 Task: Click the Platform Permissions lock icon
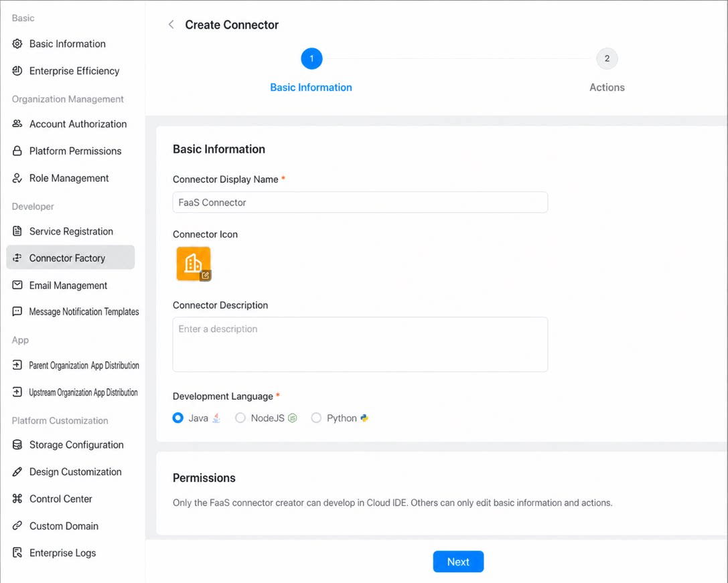click(17, 151)
